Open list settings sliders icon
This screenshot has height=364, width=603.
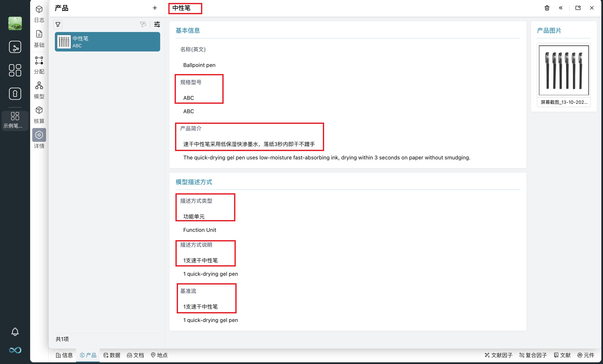(x=157, y=24)
